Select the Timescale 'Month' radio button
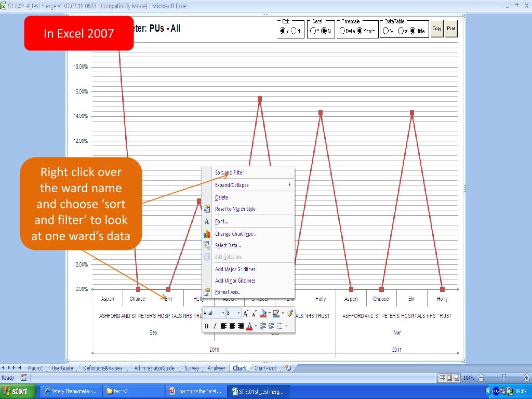Viewport: 532px width, 399px height. tap(360, 31)
